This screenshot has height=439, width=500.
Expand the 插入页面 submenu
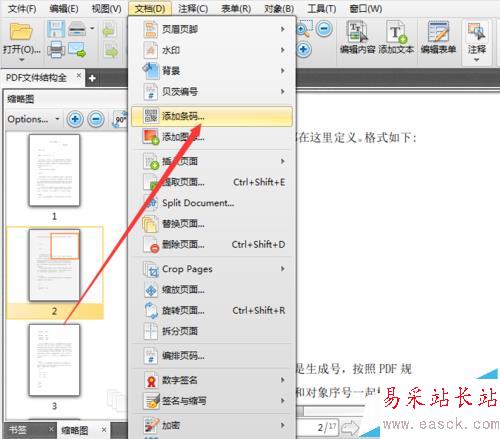212,161
